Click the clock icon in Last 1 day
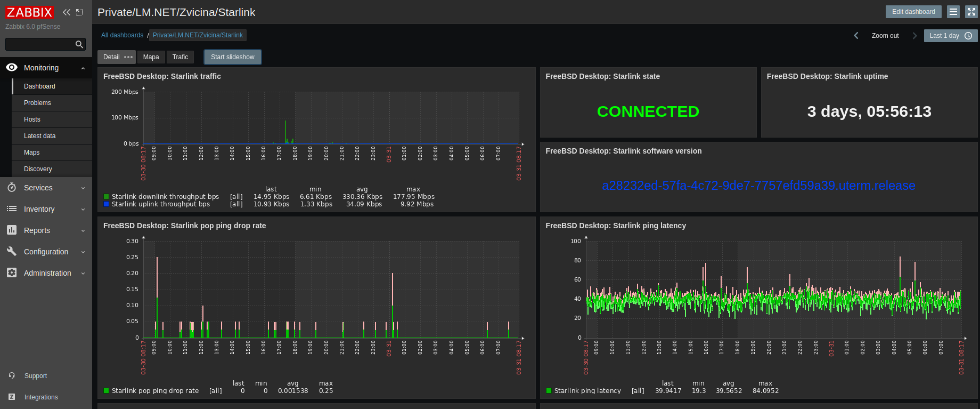This screenshot has height=409, width=980. pyautogui.click(x=968, y=36)
